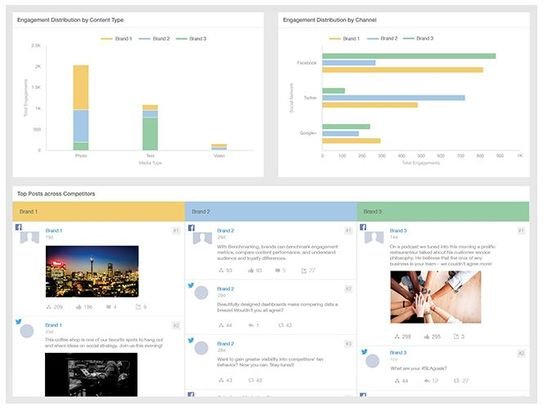Click reply icon on Brand 3 hashtag tweet
Image resolution: width=543 pixels, height=411 pixels.
(427, 381)
